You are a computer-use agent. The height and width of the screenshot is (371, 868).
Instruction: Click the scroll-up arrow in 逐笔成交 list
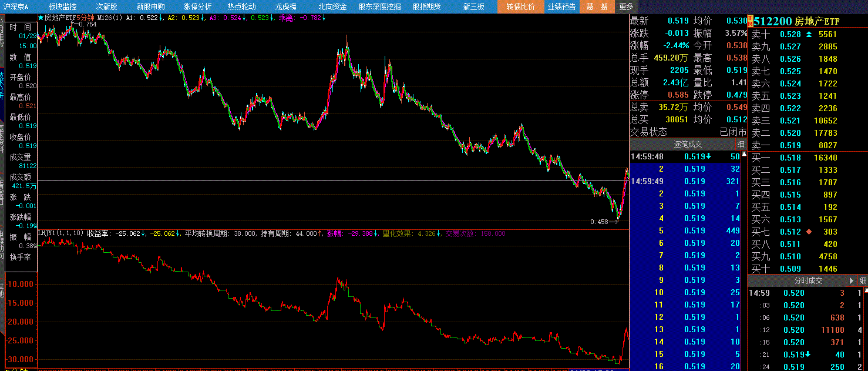[x=743, y=155]
